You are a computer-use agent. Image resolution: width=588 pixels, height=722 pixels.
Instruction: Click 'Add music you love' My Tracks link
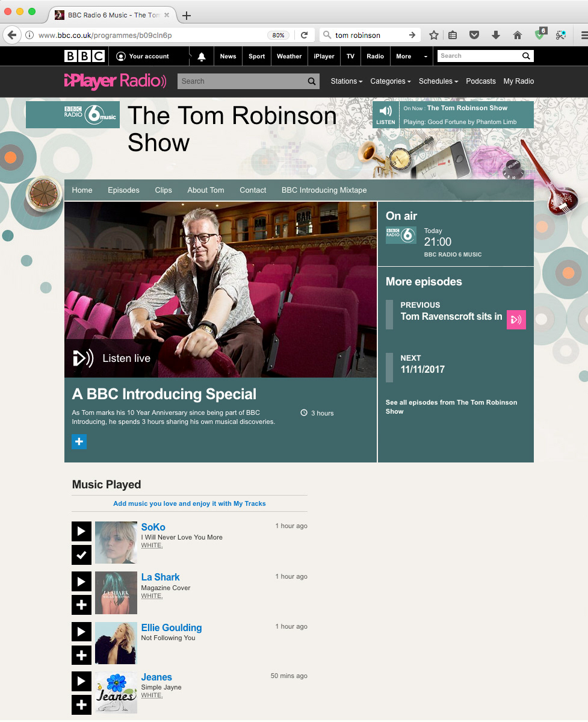tap(190, 504)
